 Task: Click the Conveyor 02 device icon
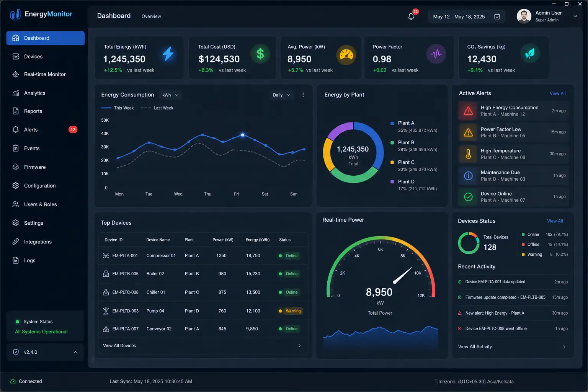(106, 329)
